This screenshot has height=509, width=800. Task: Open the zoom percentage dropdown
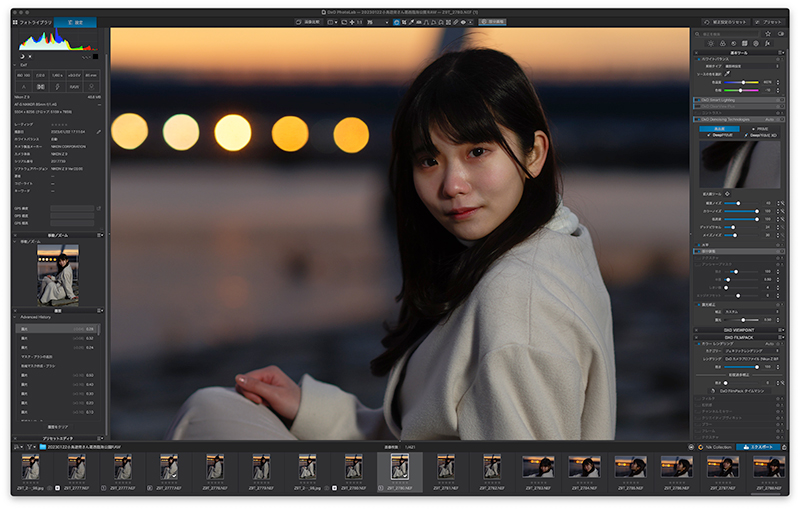click(x=378, y=22)
